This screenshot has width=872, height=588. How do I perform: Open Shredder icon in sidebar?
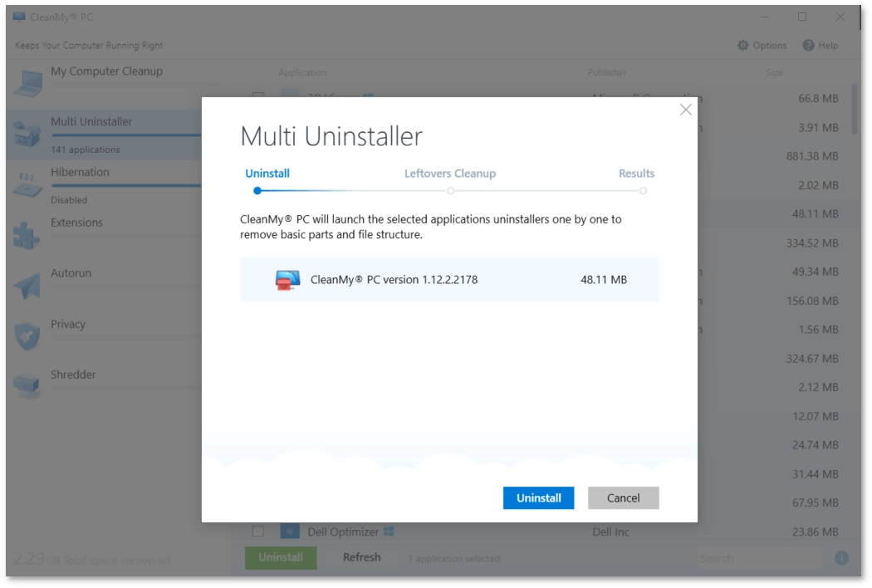pyautogui.click(x=27, y=385)
